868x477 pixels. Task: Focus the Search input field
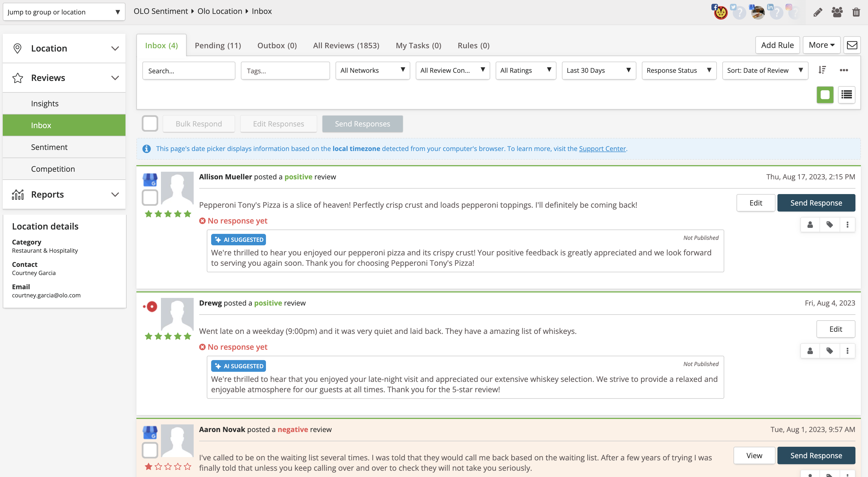189,71
